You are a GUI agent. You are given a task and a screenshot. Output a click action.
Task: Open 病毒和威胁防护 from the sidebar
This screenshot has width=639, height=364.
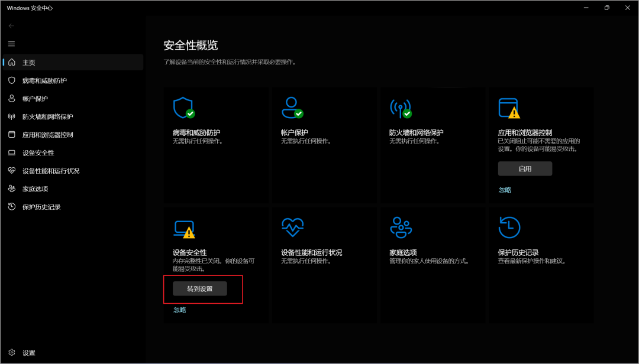[x=73, y=80]
